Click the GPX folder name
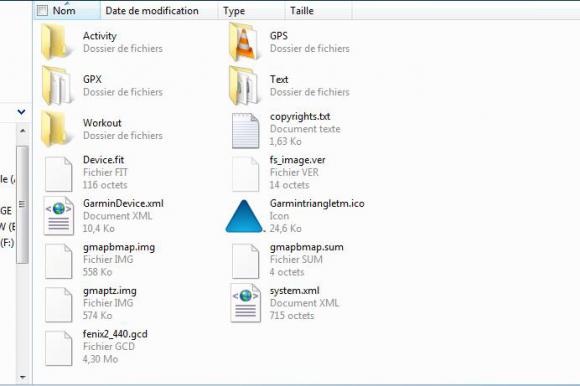The height and width of the screenshot is (386, 580). coord(92,79)
